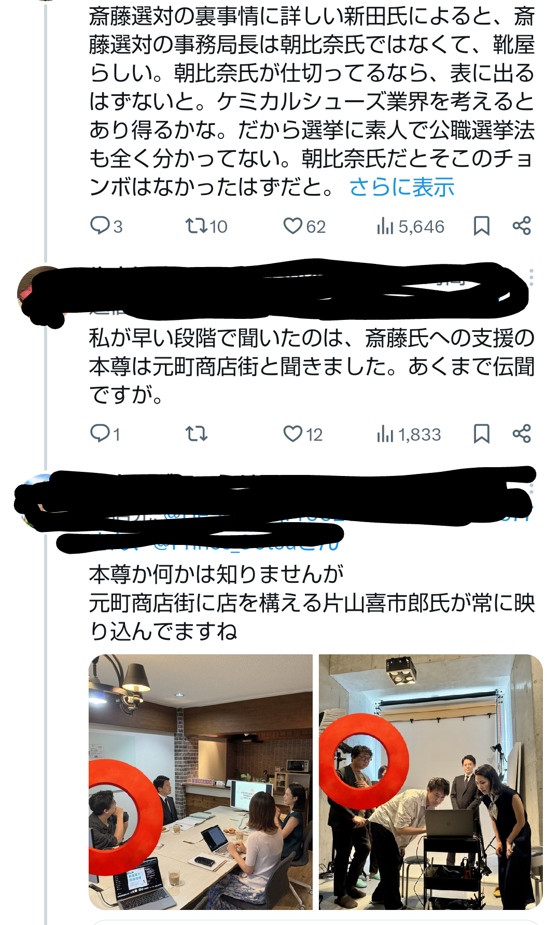Reply to the first tweet with 3 replies

[x=106, y=227]
